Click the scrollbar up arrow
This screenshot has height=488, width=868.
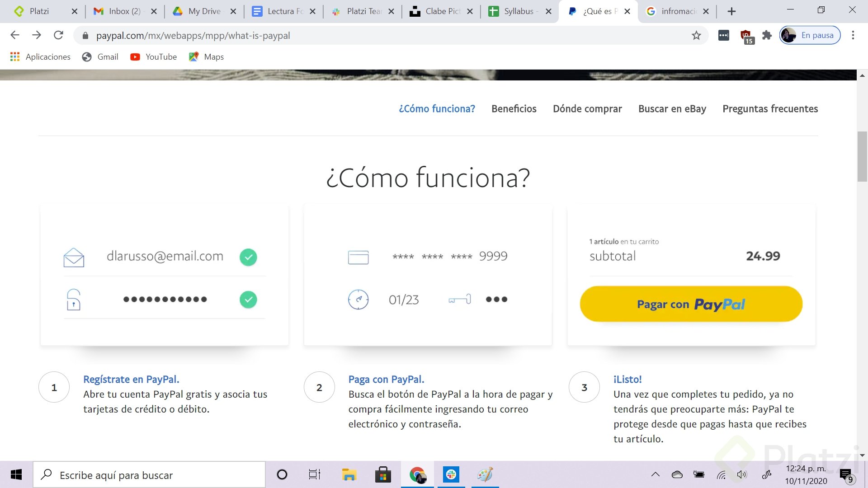coord(862,75)
